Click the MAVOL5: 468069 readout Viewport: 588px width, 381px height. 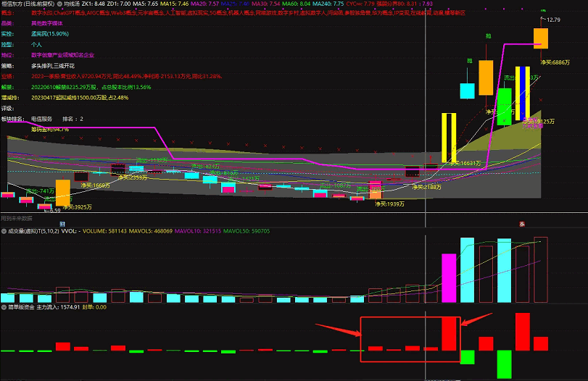pos(151,231)
